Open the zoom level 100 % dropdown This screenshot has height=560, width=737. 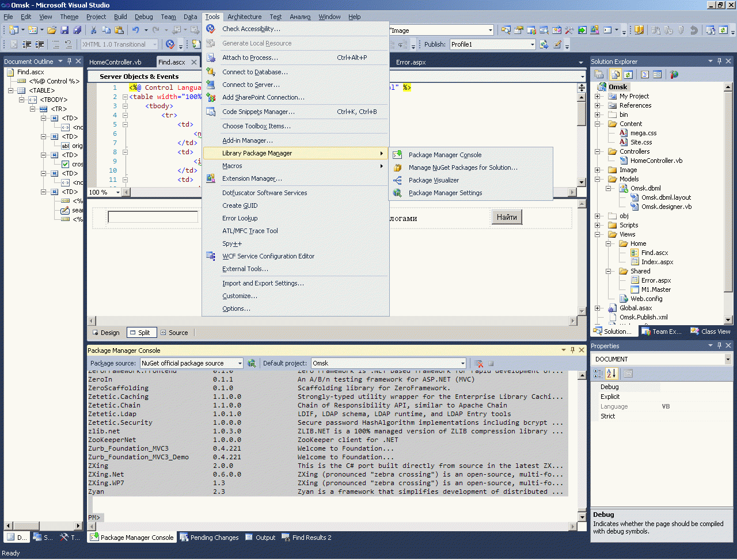pos(118,192)
